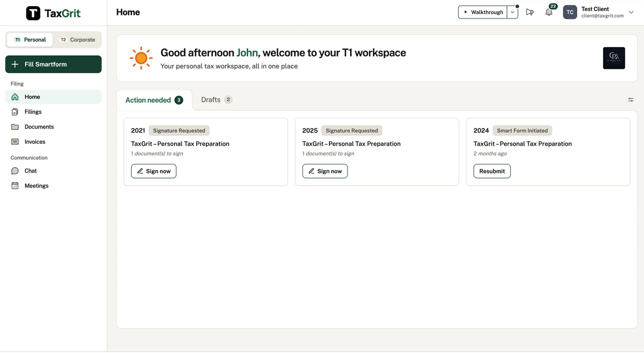Click Sign now on 2025 card
The height and width of the screenshot is (353, 644).
325,171
